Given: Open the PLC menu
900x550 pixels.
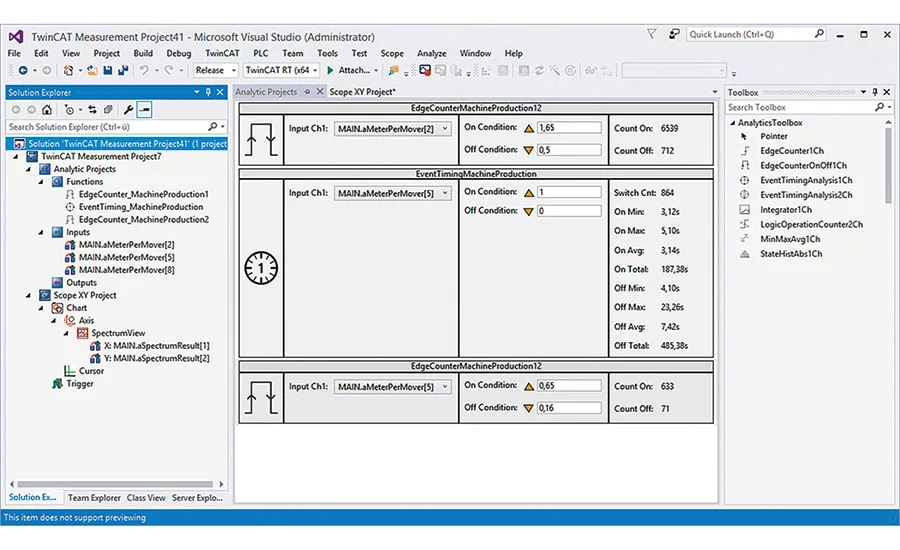Looking at the screenshot, I should pyautogui.click(x=261, y=53).
